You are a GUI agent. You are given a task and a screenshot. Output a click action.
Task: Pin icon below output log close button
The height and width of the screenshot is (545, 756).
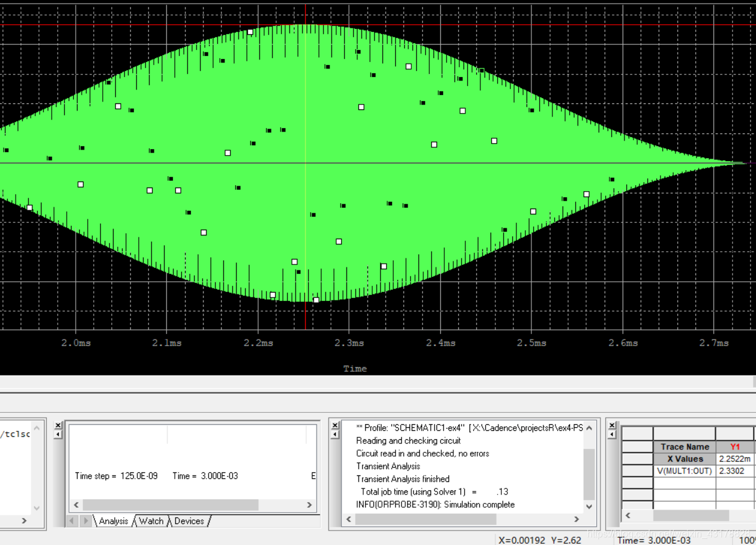pyautogui.click(x=335, y=434)
